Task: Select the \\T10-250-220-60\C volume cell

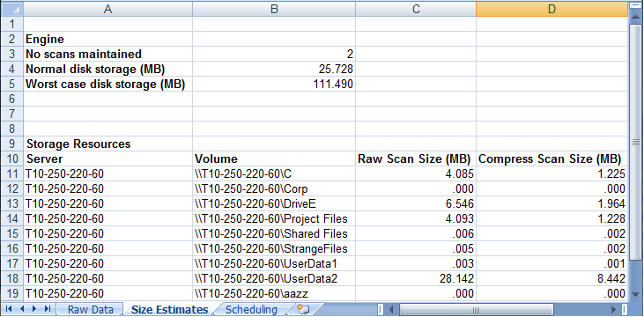Action: coord(274,173)
